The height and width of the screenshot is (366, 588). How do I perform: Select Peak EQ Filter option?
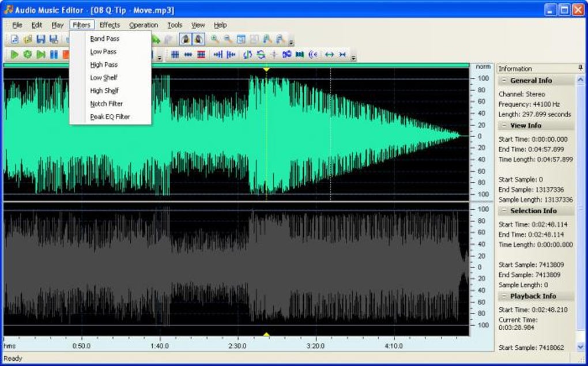[x=110, y=116]
